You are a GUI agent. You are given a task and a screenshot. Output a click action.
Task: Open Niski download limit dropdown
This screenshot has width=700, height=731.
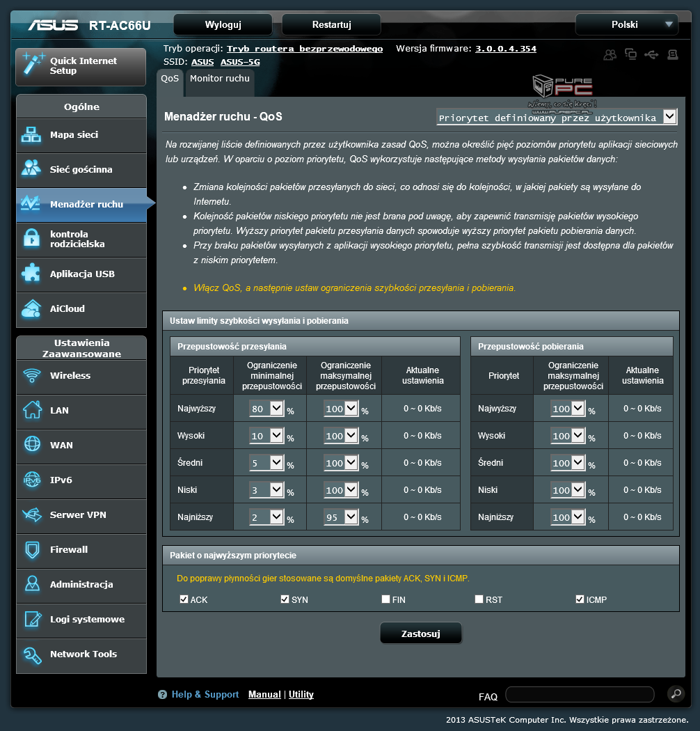click(568, 489)
